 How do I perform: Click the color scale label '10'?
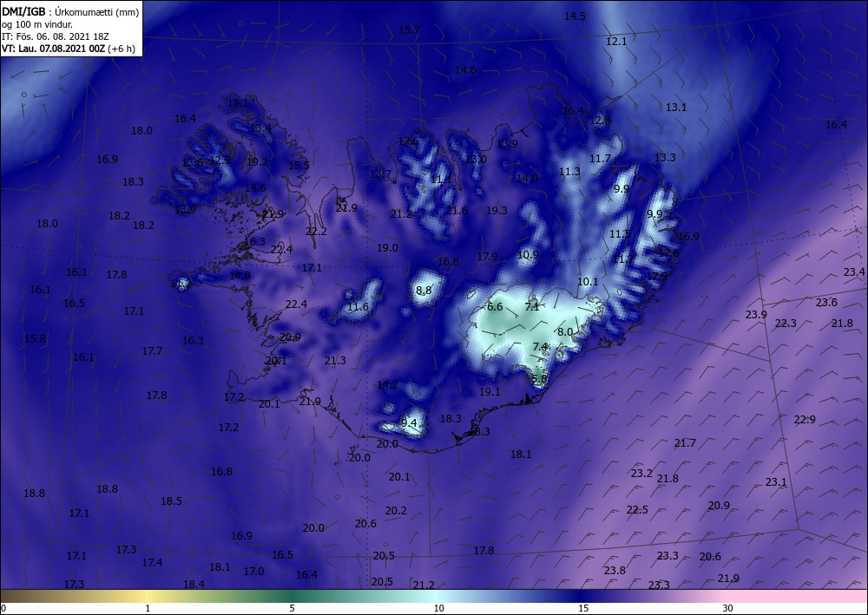(439, 608)
